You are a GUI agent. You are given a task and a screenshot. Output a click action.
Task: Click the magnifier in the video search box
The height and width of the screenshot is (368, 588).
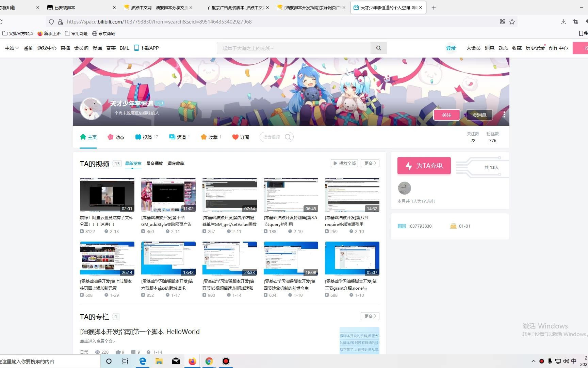tap(288, 137)
